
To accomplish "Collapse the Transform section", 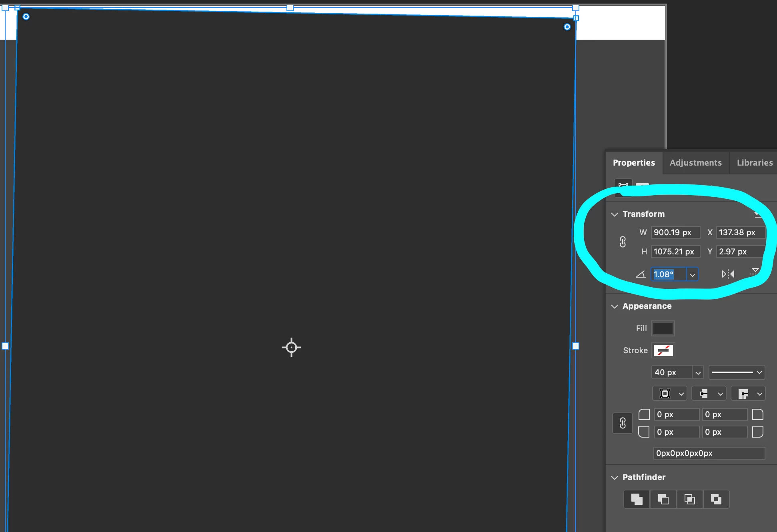I will [615, 214].
